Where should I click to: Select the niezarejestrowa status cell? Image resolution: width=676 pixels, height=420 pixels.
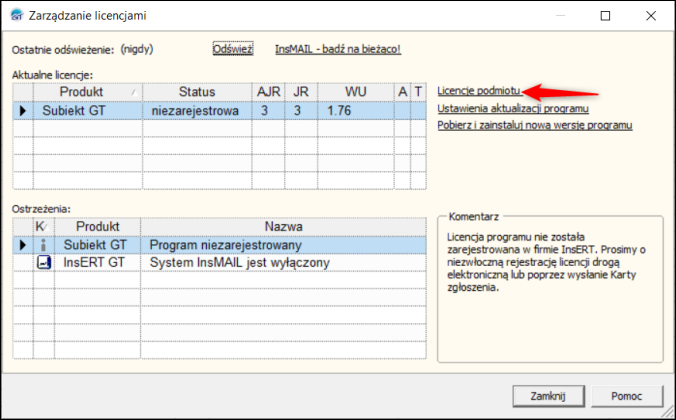tap(197, 111)
